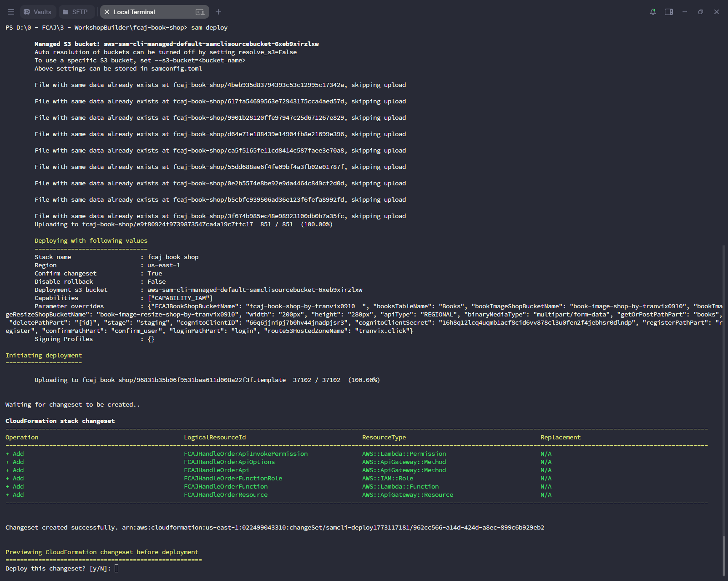Close the application window
Screen dimensions: 728x581
(x=717, y=12)
